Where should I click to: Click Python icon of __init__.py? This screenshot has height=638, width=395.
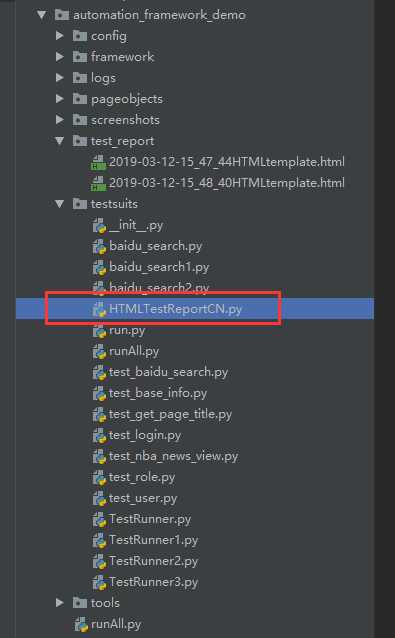(x=99, y=225)
